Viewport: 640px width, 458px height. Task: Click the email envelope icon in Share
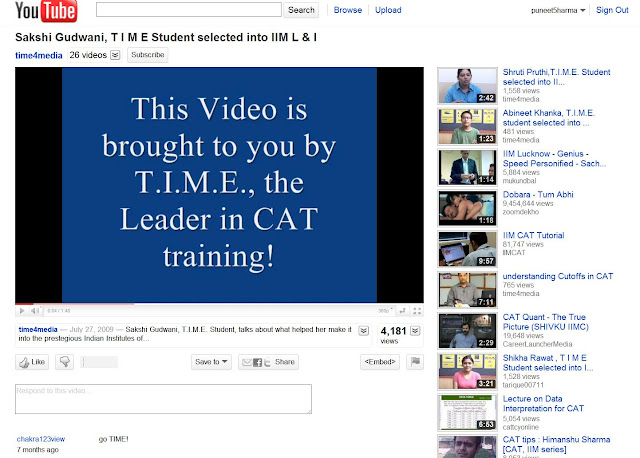pos(247,362)
